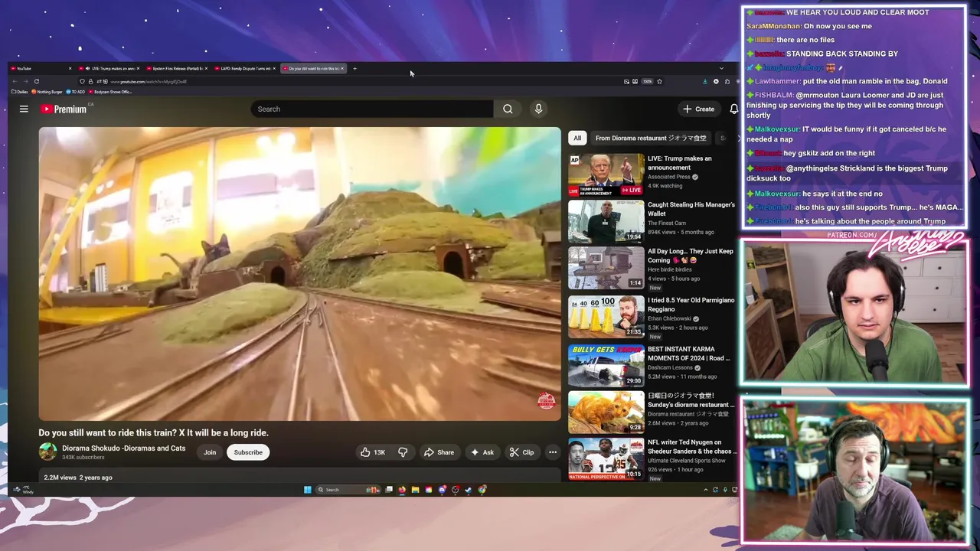Open TO ADD bookmark
Screen dimensions: 980x551
75,92
